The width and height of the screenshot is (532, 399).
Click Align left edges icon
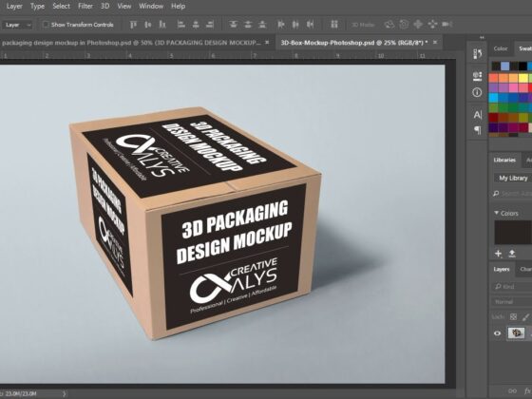pos(181,25)
